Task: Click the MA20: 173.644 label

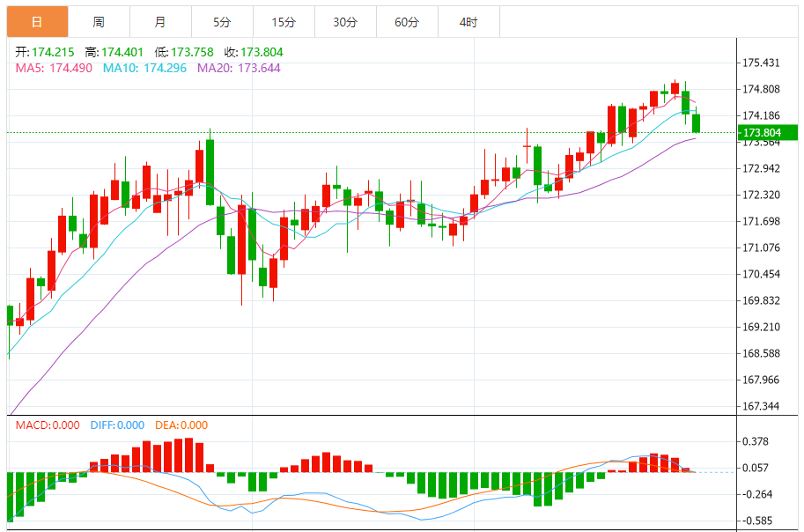Action: pyautogui.click(x=239, y=68)
